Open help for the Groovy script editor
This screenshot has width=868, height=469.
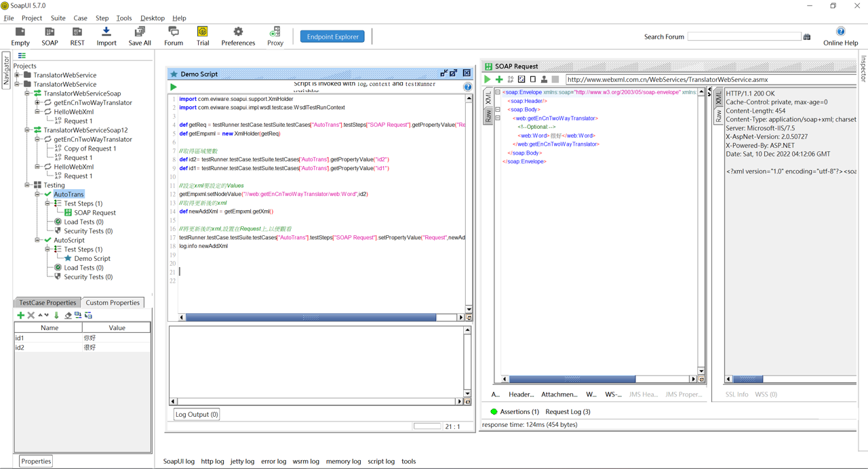pos(467,87)
